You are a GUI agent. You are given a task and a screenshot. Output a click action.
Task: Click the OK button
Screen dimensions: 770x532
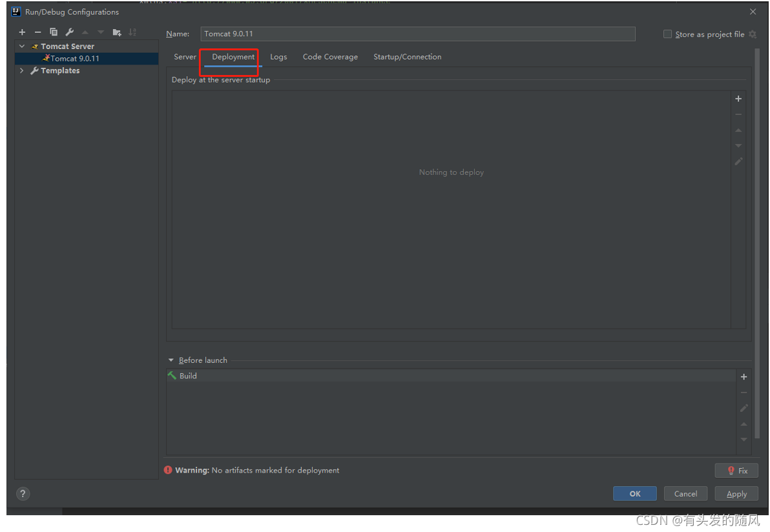(634, 494)
